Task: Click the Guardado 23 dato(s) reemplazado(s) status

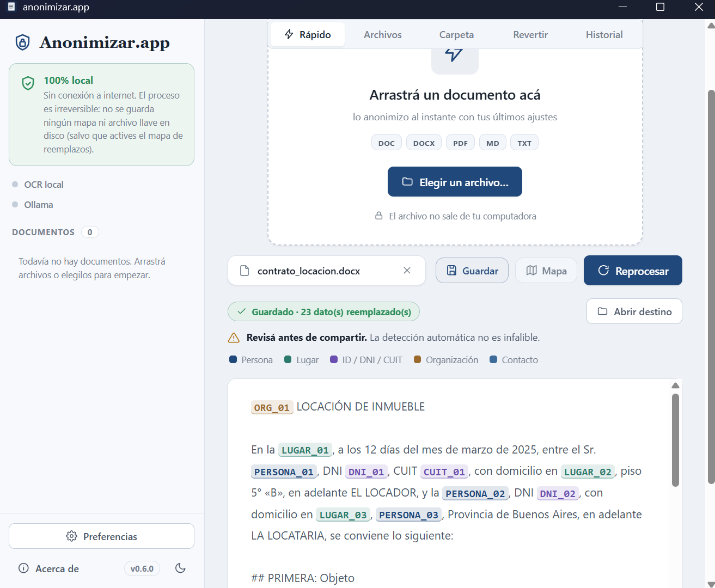Action: 323,311
